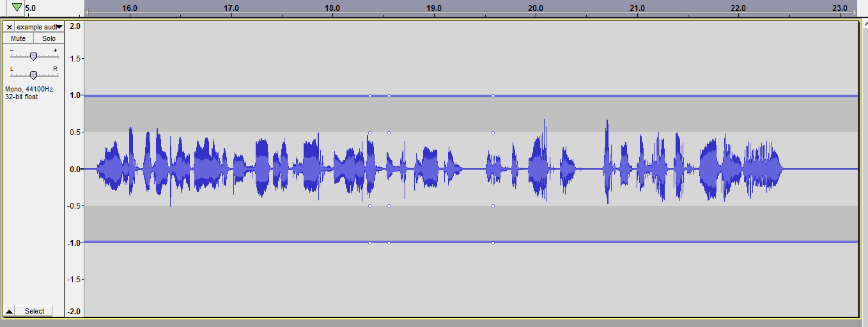
Task: Collapse the track using the bottom triangle
Action: (9, 312)
